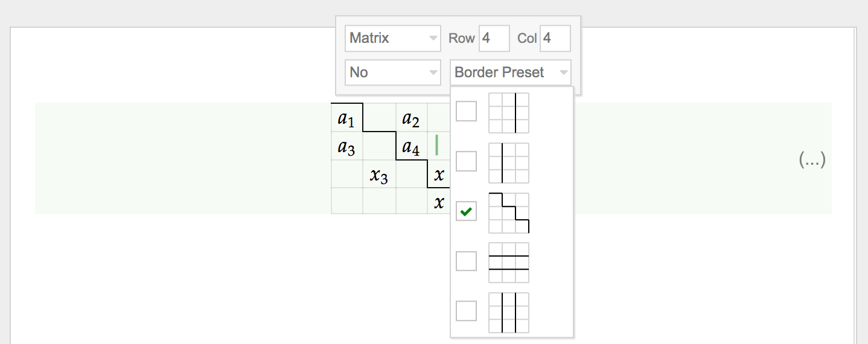The width and height of the screenshot is (868, 344).
Task: Pick the two horizontal lines border preset icon
Action: 509,263
